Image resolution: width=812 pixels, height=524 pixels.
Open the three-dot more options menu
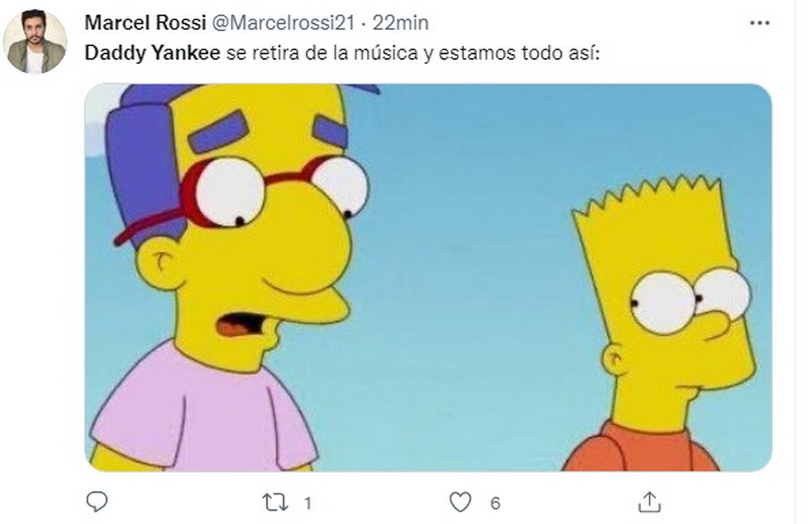760,23
